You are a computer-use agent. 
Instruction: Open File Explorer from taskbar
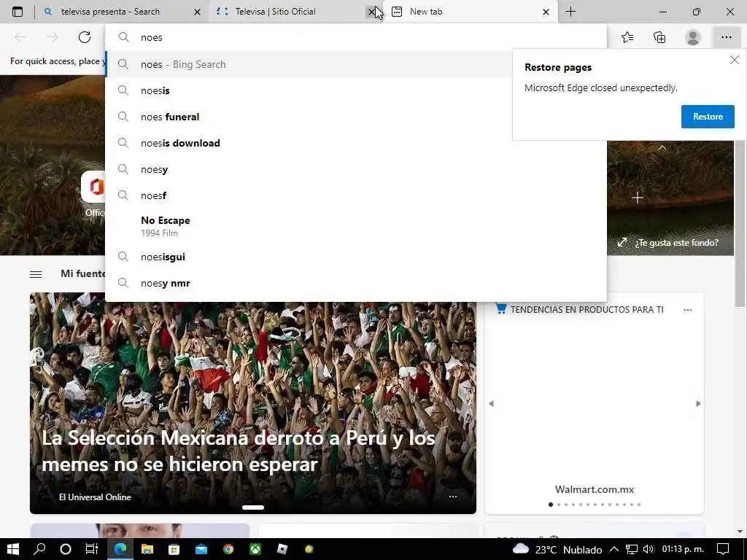[x=147, y=549]
